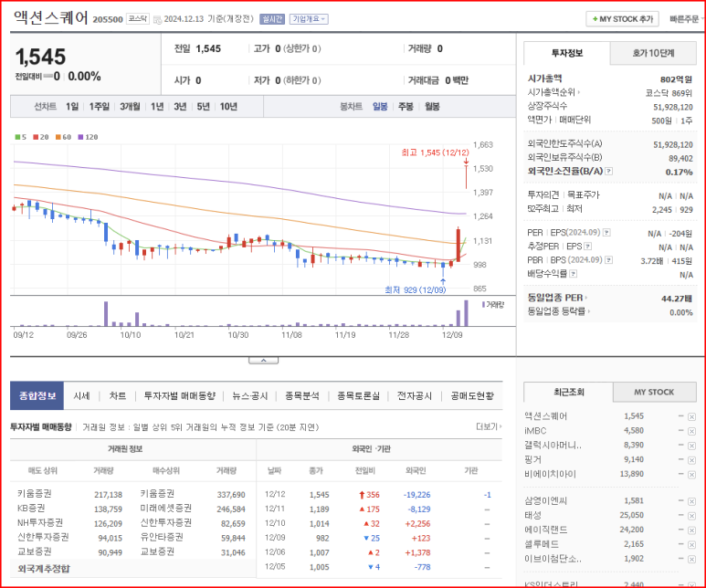Open 동일업종 PER details
The width and height of the screenshot is (706, 588).
(x=557, y=298)
